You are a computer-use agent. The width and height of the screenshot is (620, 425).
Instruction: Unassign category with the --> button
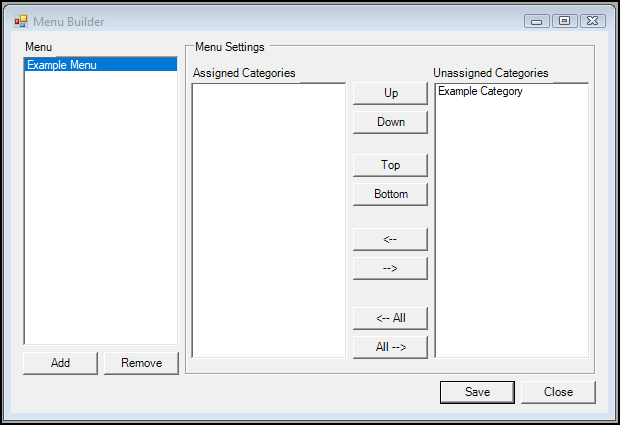pos(390,268)
